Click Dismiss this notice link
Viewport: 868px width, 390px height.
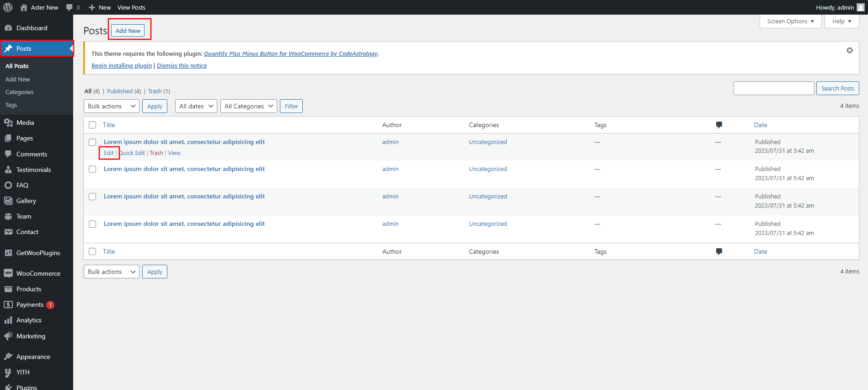point(182,65)
